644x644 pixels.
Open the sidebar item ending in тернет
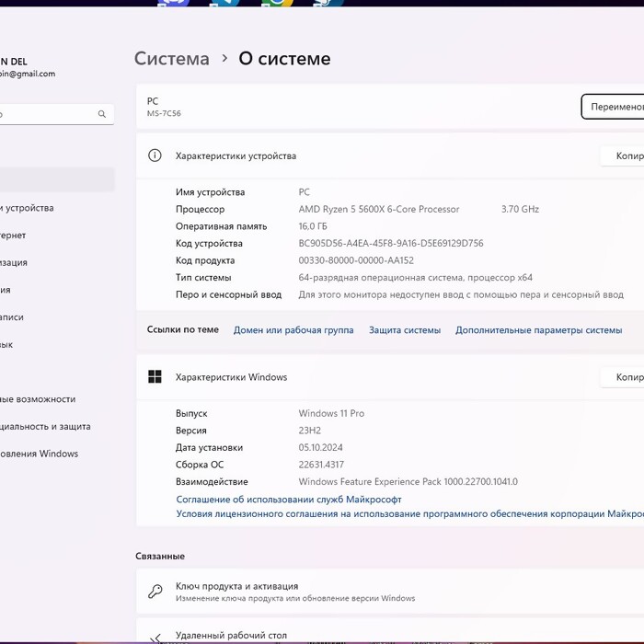click(x=13, y=235)
